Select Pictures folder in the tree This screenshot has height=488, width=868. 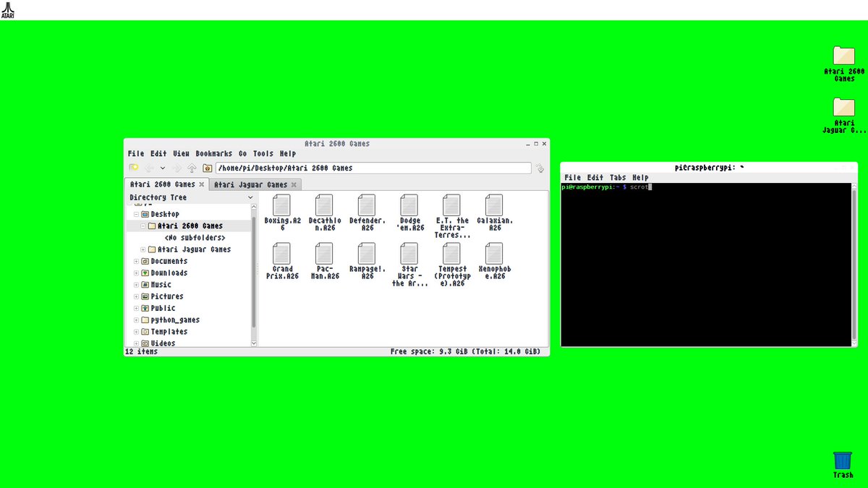(162, 296)
